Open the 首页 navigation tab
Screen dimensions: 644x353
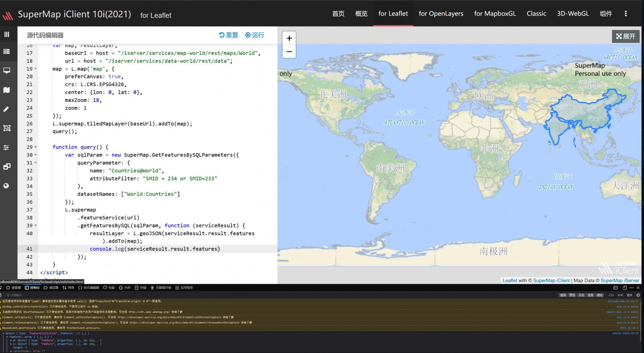click(x=338, y=14)
